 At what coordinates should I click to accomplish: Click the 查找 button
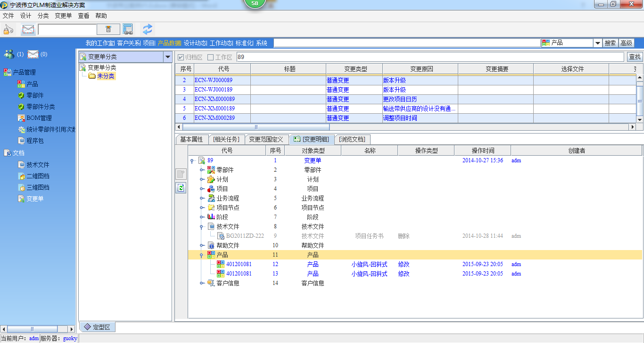click(635, 57)
